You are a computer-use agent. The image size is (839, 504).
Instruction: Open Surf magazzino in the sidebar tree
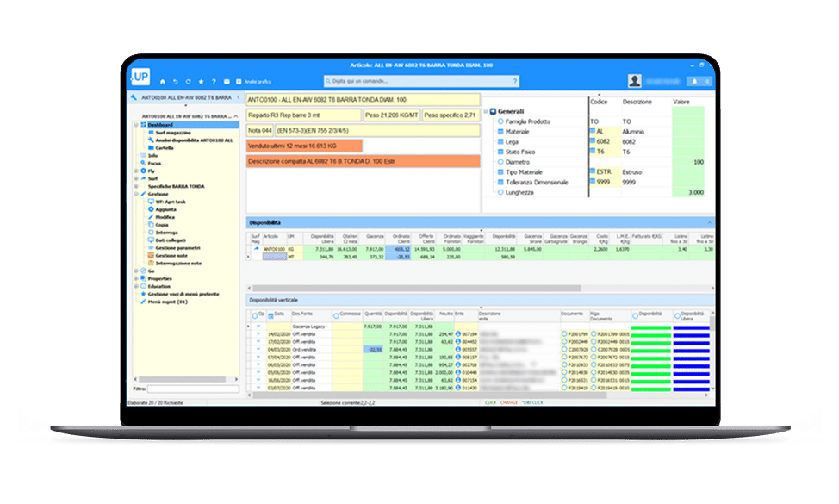point(171,133)
